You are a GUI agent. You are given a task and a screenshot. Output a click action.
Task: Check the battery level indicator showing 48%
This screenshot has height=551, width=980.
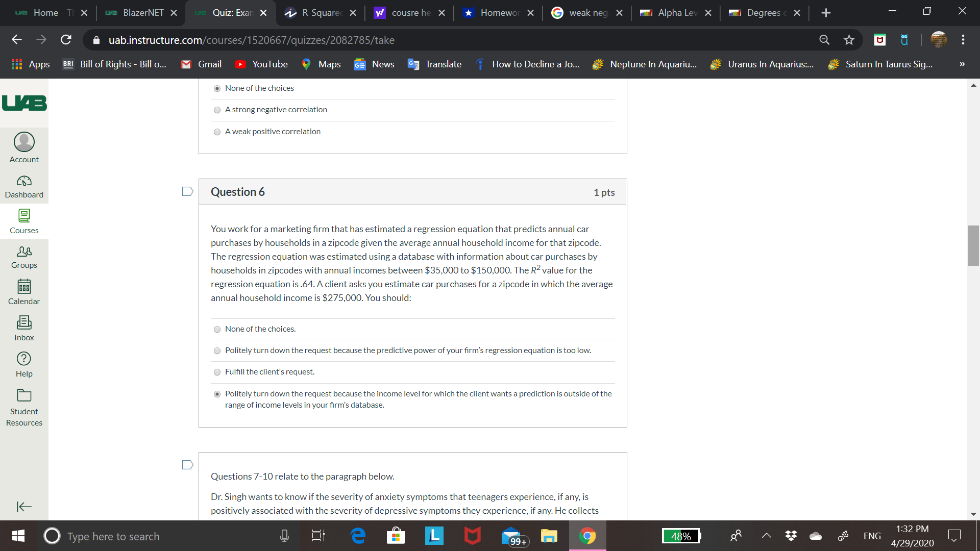tap(681, 536)
